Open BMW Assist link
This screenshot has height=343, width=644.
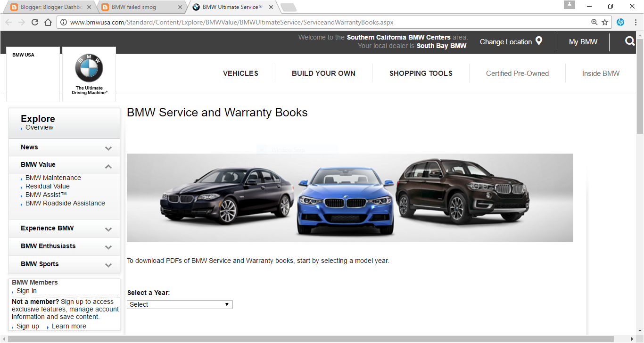tap(46, 195)
